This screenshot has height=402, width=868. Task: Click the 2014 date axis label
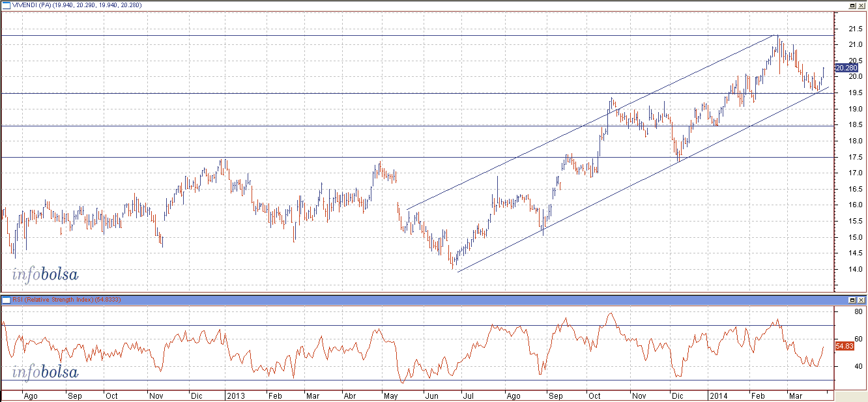point(718,395)
